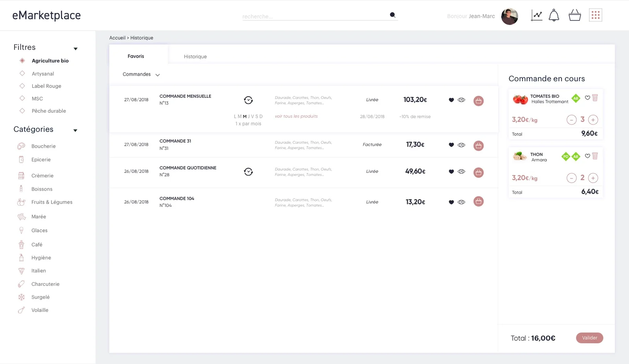This screenshot has height=364, width=629.
Task: Toggle favorite heart for Commande 104
Action: point(451,202)
